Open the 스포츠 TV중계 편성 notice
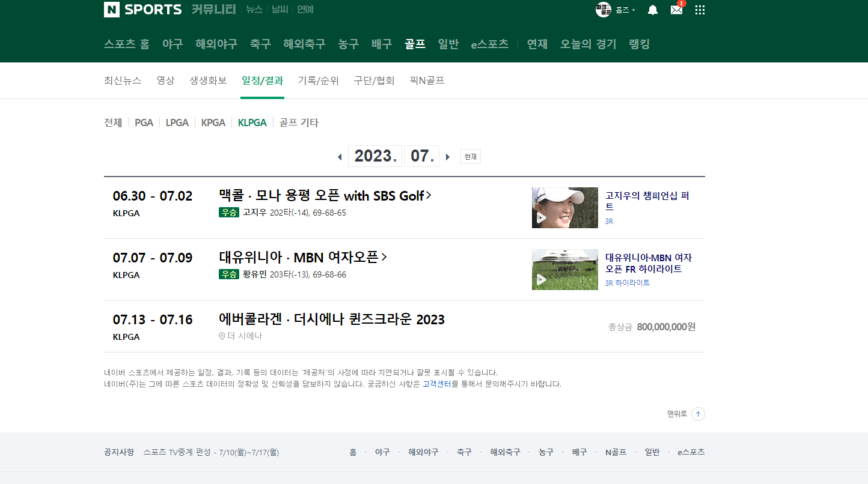The image size is (868, 484). (x=211, y=452)
